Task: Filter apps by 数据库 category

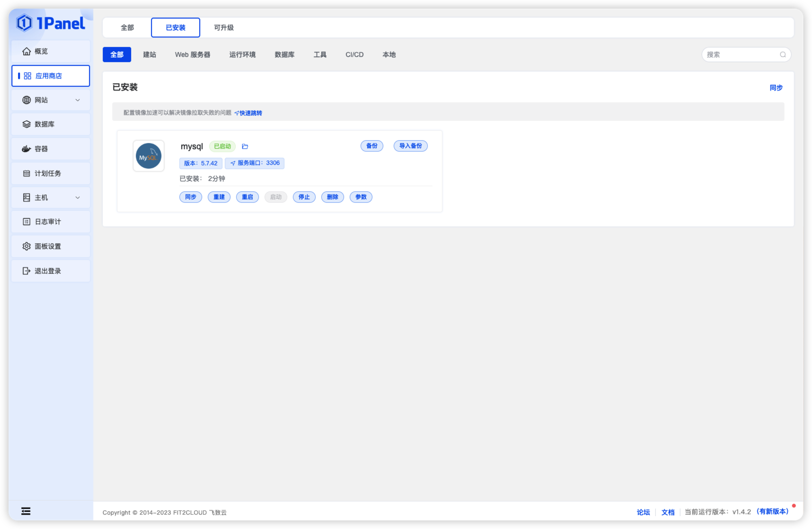Action: 284,55
